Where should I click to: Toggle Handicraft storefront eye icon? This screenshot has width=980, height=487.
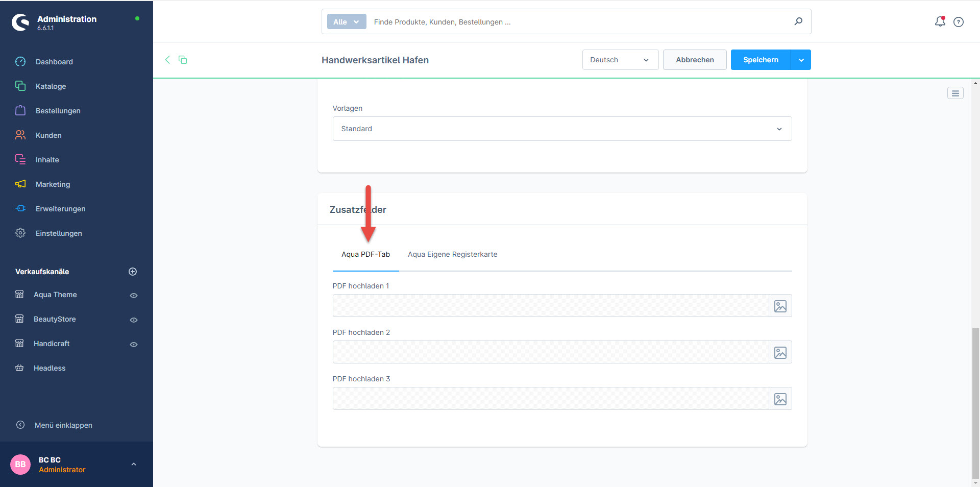tap(134, 344)
